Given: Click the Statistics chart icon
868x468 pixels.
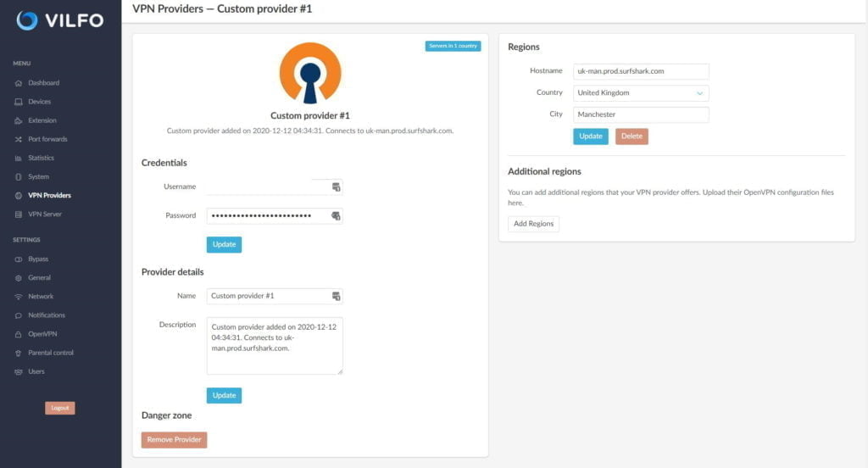Looking at the screenshot, I should tap(19, 158).
